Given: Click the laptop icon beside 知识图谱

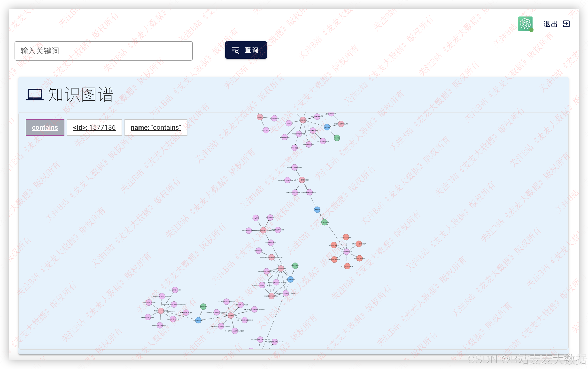Looking at the screenshot, I should coord(35,95).
